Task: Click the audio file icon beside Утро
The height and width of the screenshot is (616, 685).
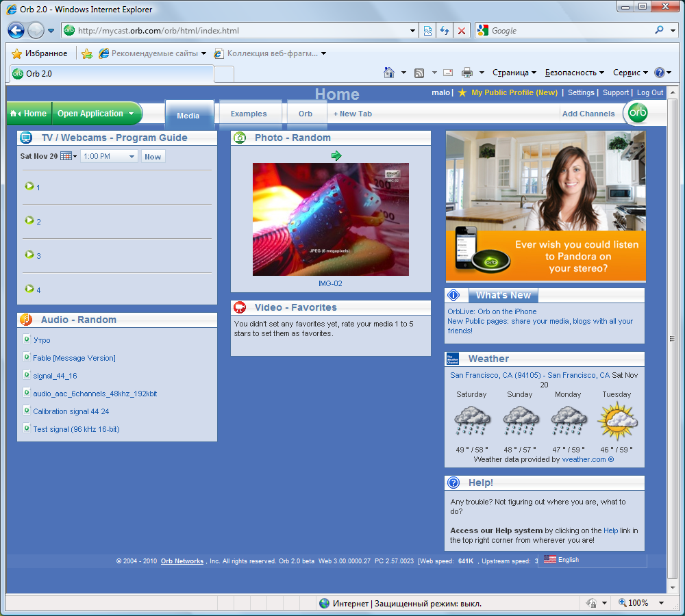Action: tap(27, 339)
